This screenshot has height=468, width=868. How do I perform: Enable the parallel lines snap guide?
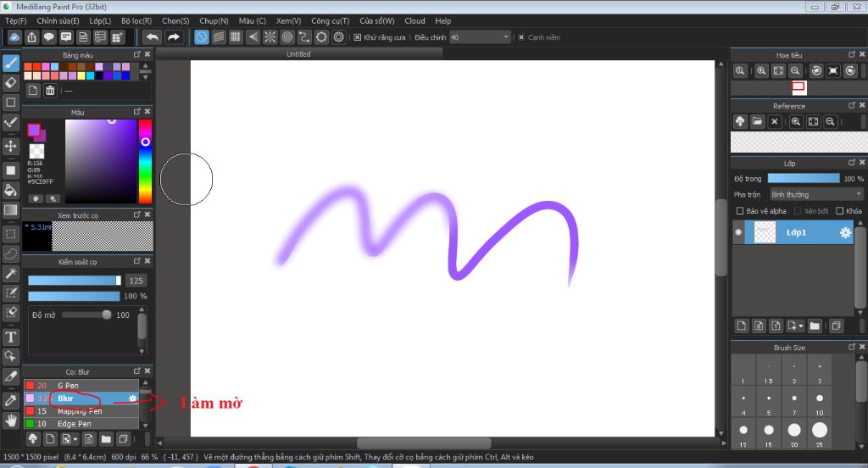click(x=219, y=37)
